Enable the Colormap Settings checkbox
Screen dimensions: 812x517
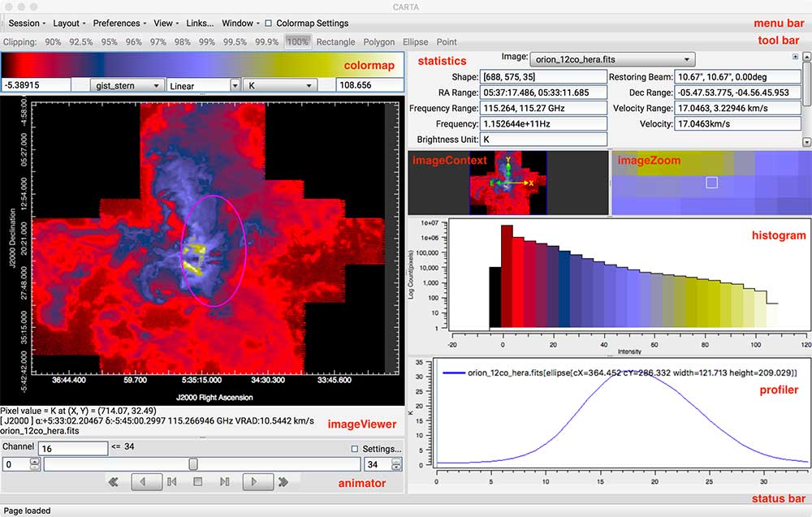coord(269,24)
